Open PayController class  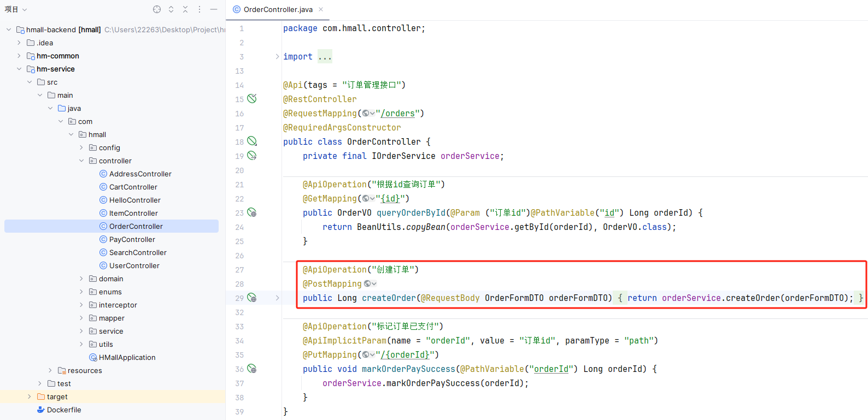coord(132,239)
